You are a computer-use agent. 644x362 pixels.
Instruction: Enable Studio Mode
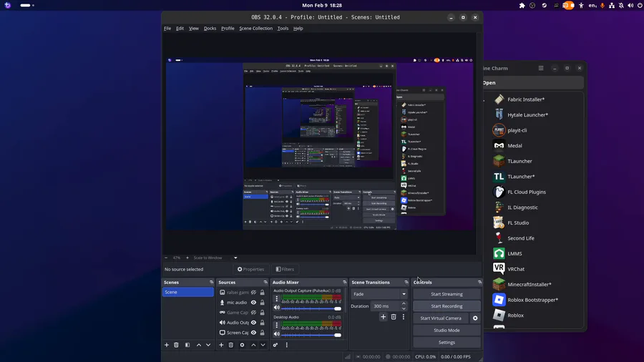447,331
